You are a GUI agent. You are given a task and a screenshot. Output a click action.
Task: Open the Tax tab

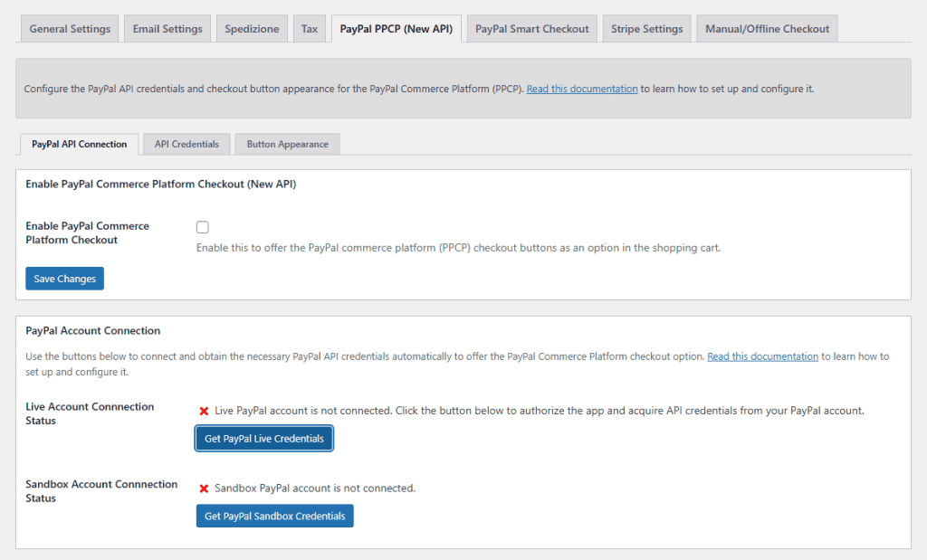coord(309,28)
